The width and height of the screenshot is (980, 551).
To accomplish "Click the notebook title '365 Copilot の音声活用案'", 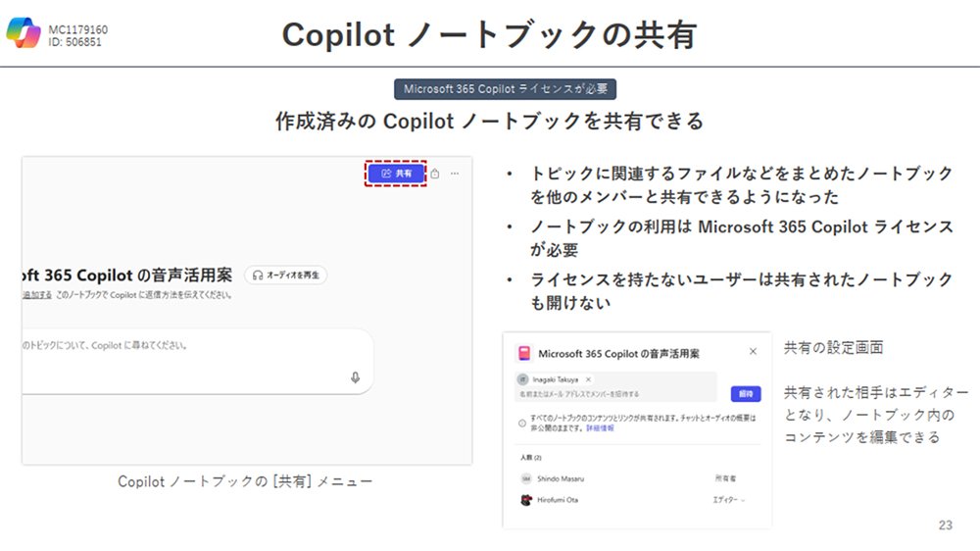I will click(x=137, y=275).
